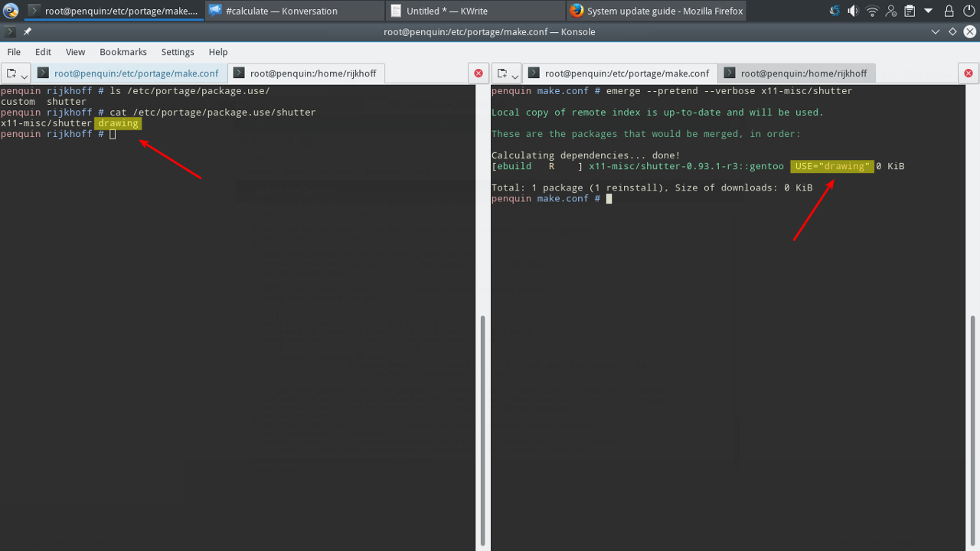Open the View menu

pos(75,52)
